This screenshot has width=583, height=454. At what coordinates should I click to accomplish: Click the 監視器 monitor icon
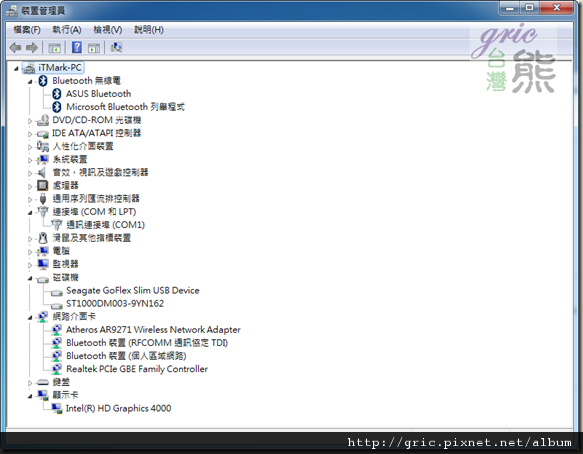(x=43, y=264)
